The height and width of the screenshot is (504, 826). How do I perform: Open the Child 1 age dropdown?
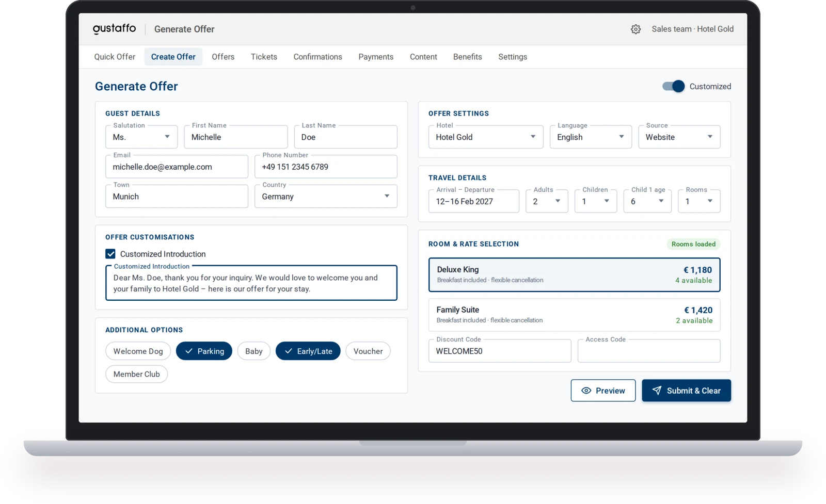[x=647, y=201]
